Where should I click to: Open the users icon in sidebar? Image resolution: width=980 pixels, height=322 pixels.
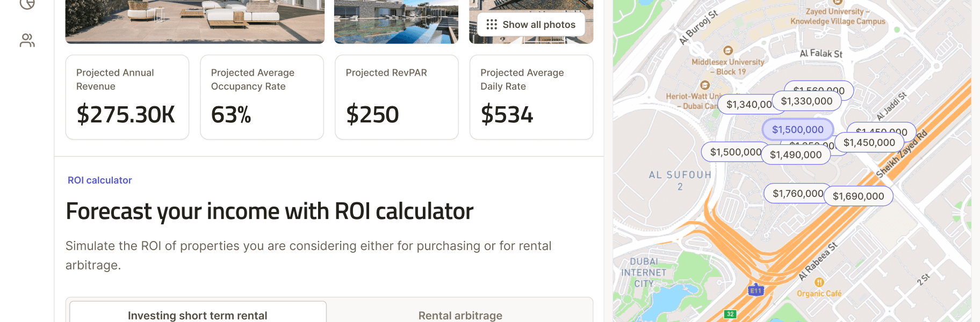point(27,40)
